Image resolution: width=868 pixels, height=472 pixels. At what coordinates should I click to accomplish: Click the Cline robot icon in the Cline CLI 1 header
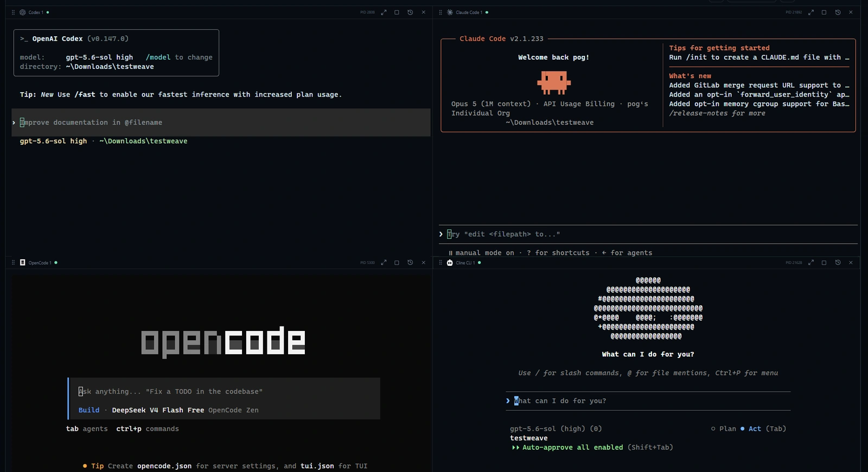point(450,263)
